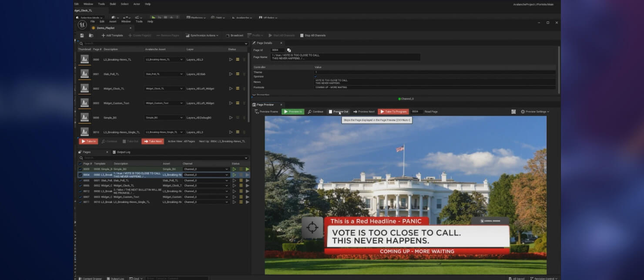Click the red Take To Program button

click(393, 111)
